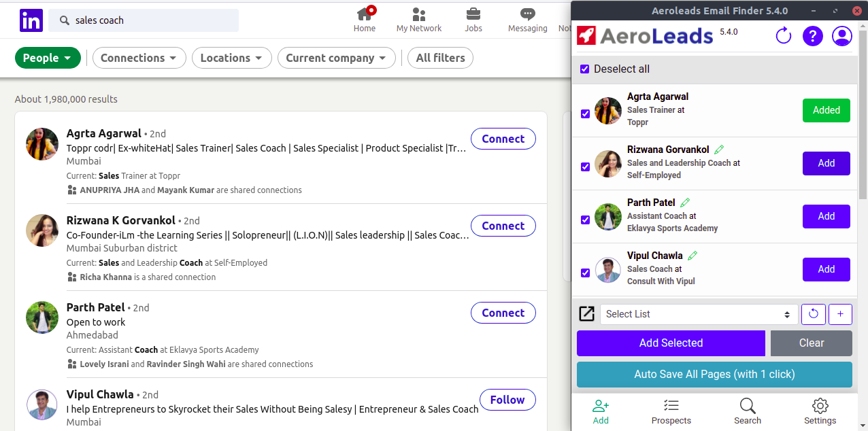Screen dimensions: 868x431
Task: Open the Current company filter dropdown
Action: tap(337, 58)
